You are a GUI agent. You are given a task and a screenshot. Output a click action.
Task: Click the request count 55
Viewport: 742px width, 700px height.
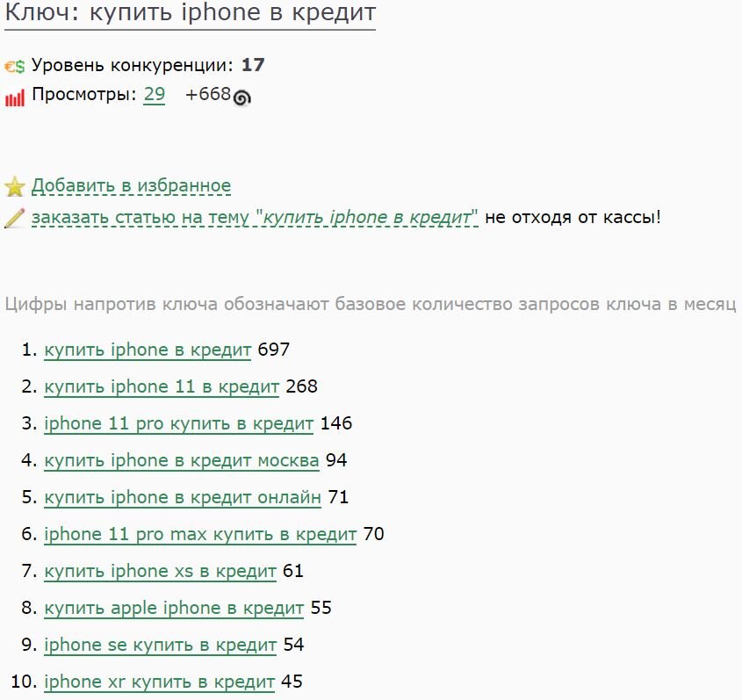tap(321, 608)
